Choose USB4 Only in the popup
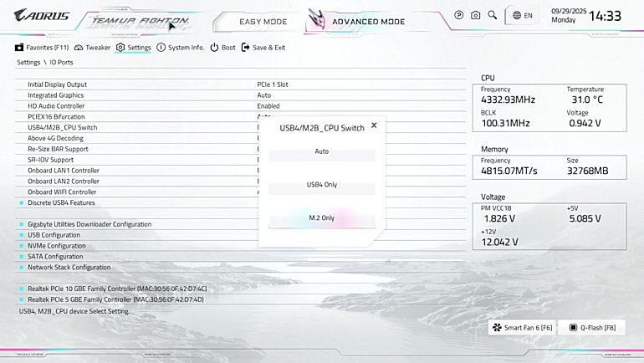 pos(321,185)
